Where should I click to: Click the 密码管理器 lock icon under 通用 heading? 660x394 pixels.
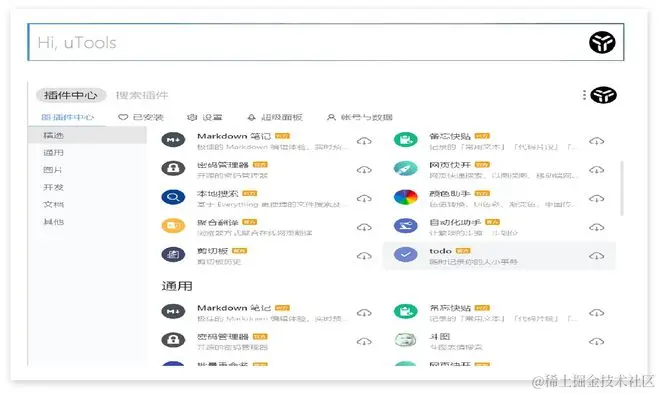pos(173,340)
